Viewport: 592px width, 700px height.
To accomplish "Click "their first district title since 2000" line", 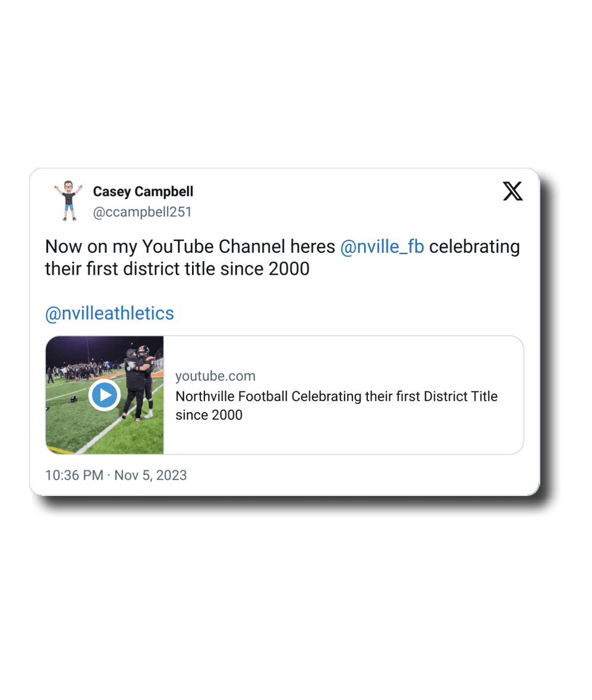I will click(177, 269).
